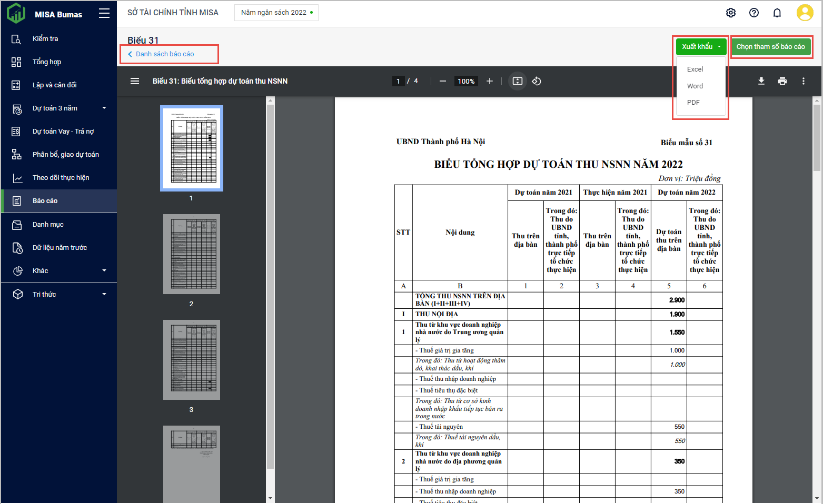Viewport: 823px width, 504px height.
Task: Click the settings gear icon in header
Action: pyautogui.click(x=730, y=13)
